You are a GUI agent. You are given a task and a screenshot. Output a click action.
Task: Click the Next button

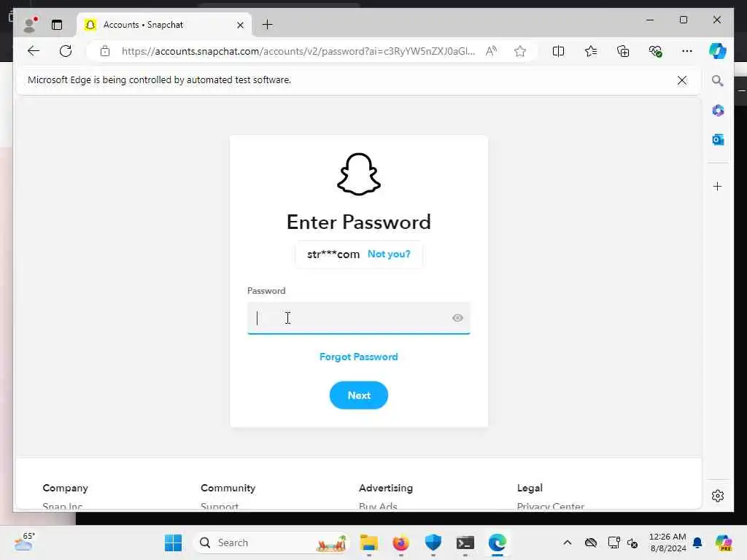(359, 395)
